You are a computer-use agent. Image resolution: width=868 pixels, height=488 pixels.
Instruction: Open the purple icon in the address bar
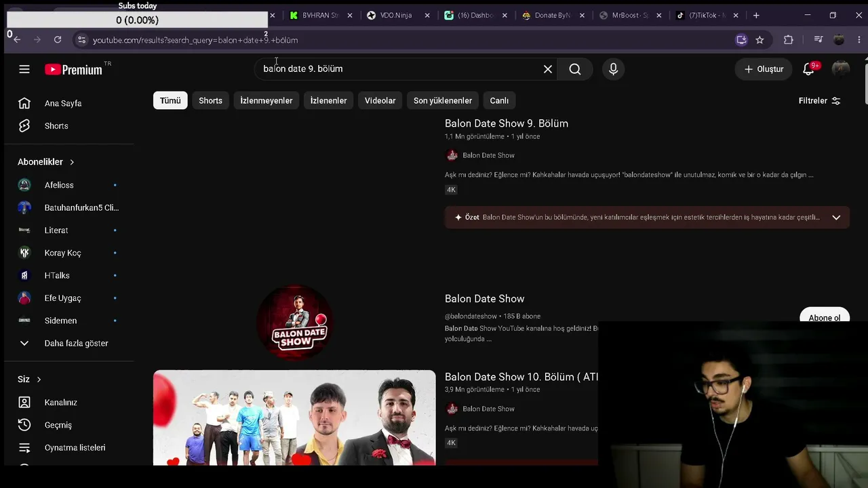pos(741,40)
